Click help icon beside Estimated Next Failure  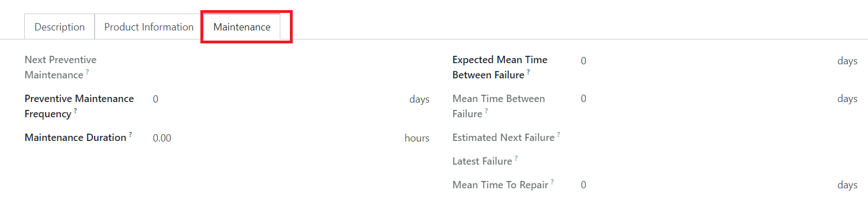pyautogui.click(x=559, y=134)
